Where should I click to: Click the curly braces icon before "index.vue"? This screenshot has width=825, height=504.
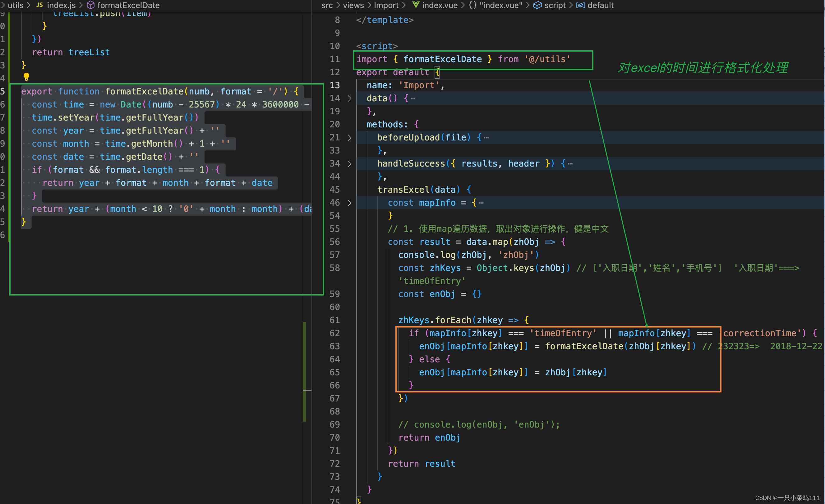472,5
